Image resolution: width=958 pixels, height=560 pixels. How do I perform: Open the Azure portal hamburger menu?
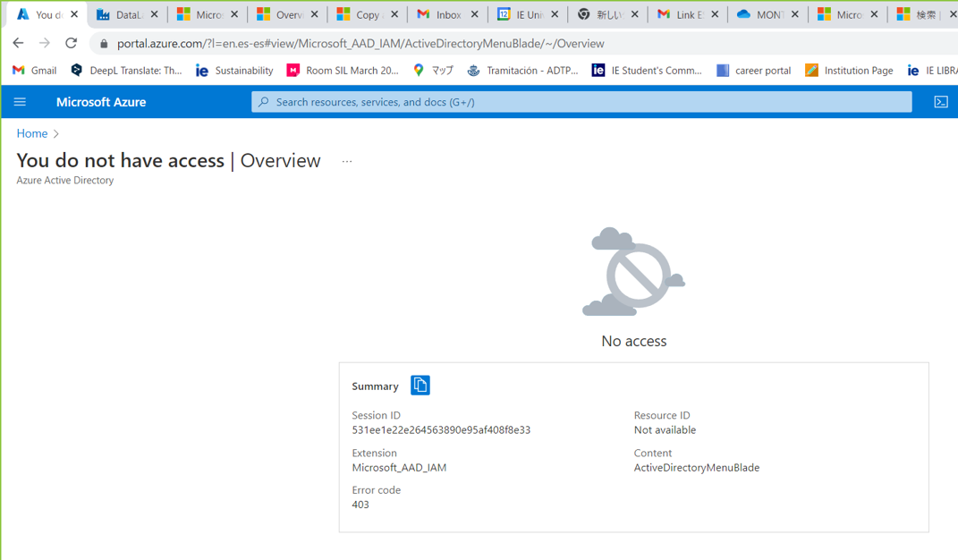pyautogui.click(x=20, y=101)
